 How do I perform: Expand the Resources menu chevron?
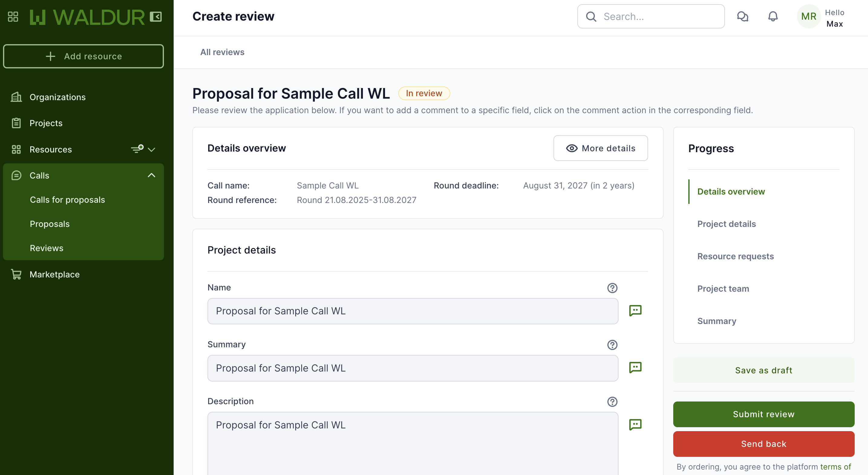(152, 149)
